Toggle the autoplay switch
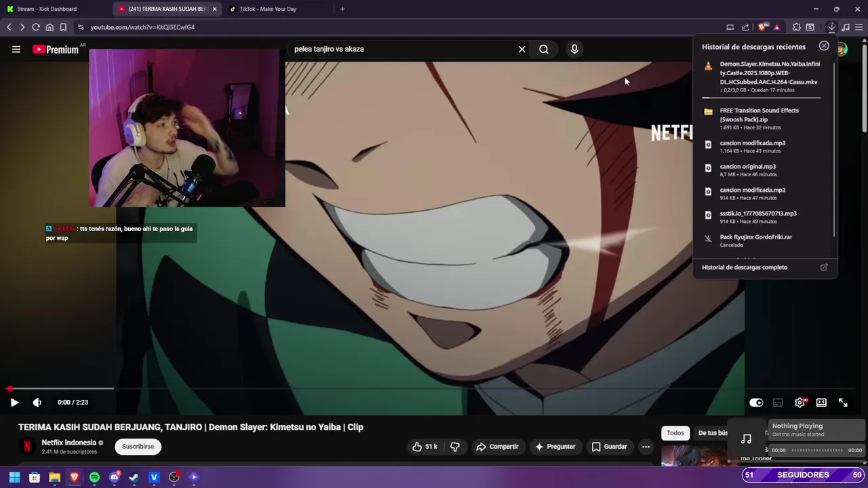This screenshot has width=868, height=488. tap(756, 403)
